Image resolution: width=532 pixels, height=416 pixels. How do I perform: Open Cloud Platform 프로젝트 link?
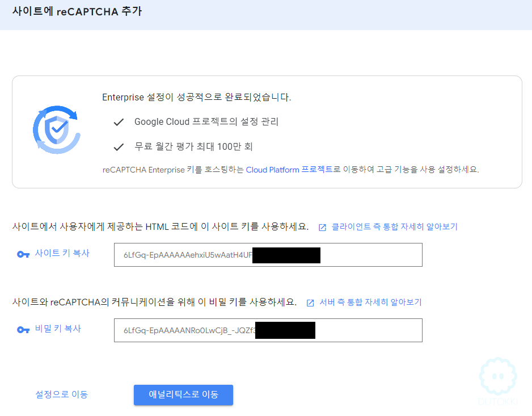(289, 170)
